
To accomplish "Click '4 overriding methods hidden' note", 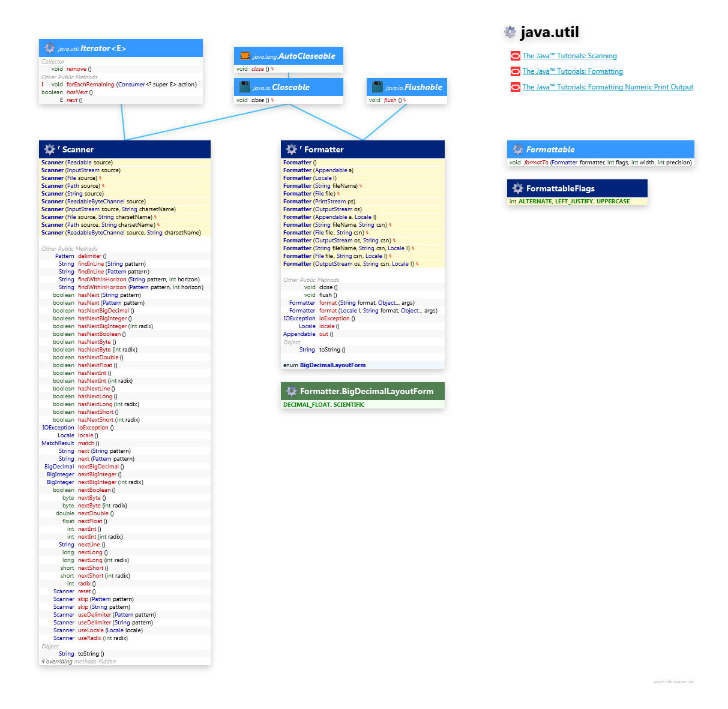I will (x=79, y=662).
